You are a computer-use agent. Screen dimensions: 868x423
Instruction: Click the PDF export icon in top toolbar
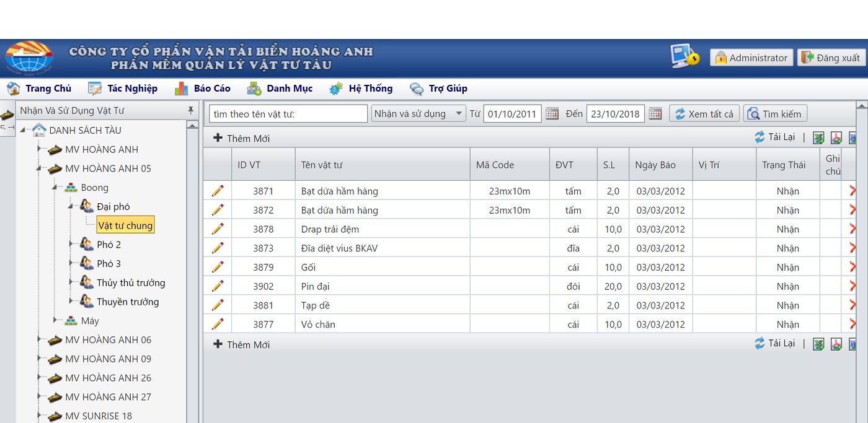point(836,138)
